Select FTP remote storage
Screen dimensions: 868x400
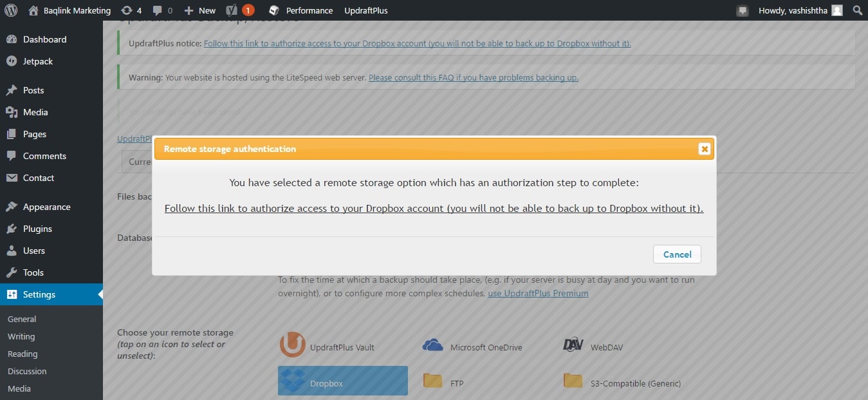coord(443,383)
